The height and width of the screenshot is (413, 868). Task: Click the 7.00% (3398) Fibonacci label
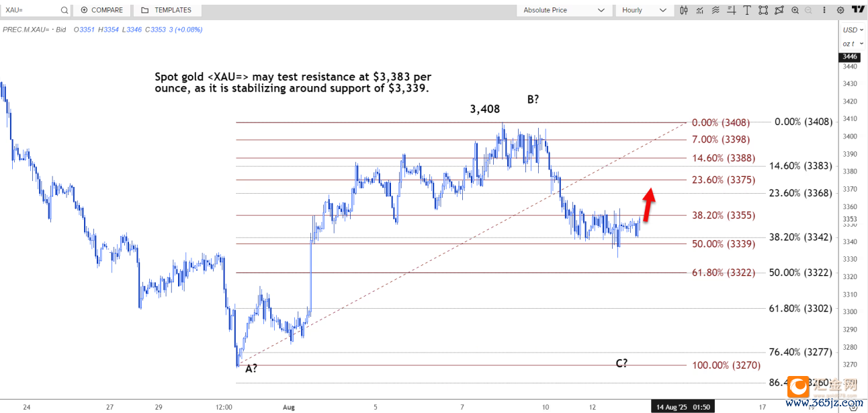pyautogui.click(x=721, y=139)
